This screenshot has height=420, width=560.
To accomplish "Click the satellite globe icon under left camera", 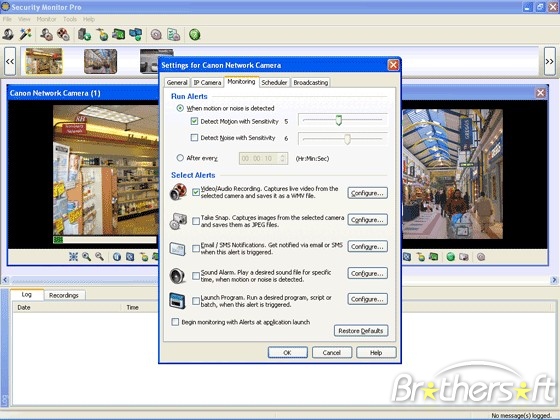I will click(144, 257).
